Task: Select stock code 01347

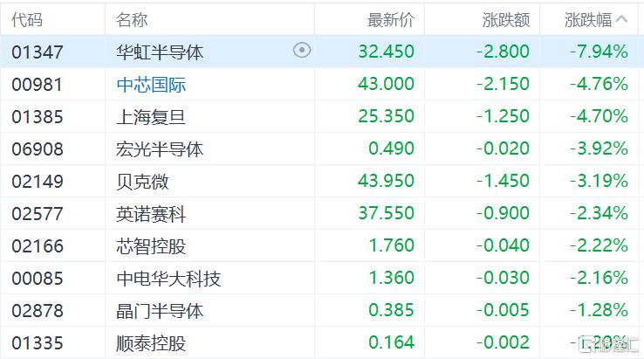Action: [38, 52]
